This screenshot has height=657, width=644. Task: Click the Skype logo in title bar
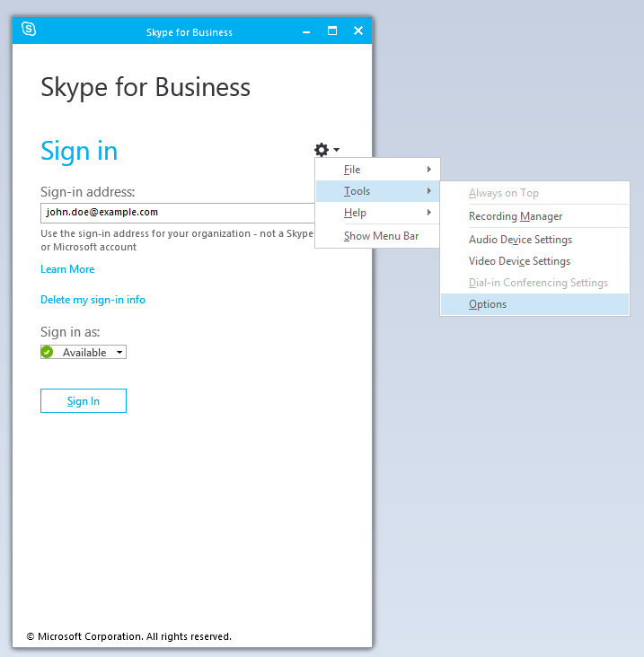pos(29,30)
